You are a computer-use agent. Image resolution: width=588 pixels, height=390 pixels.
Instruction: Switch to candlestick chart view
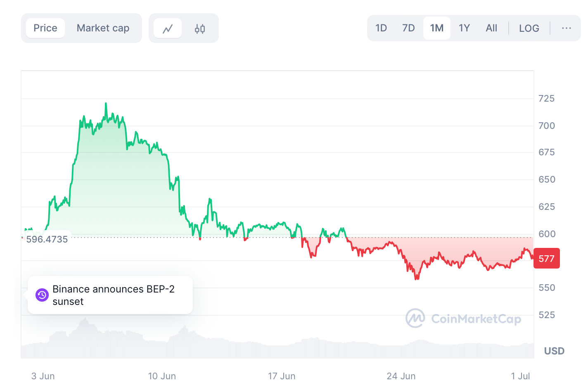(x=200, y=28)
